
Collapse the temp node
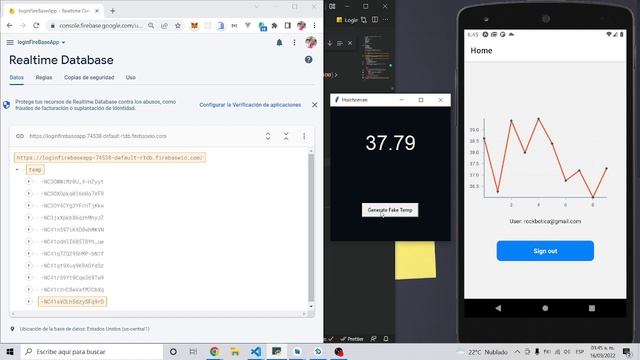point(17,169)
